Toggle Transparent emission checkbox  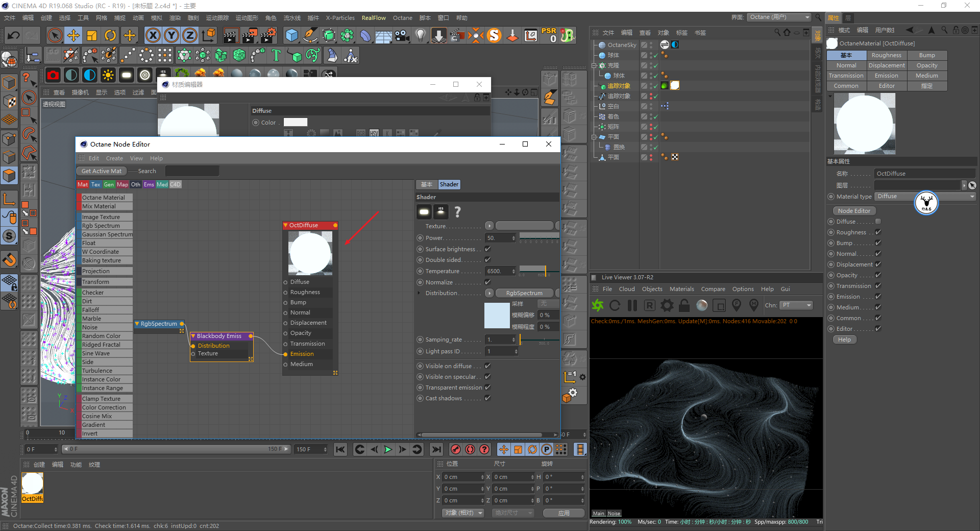487,388
